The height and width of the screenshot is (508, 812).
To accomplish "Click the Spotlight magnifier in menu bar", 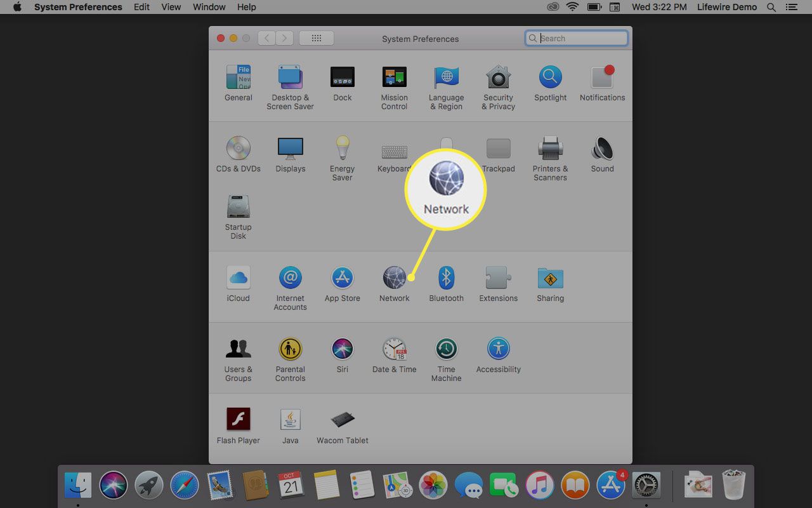I will 771,7.
